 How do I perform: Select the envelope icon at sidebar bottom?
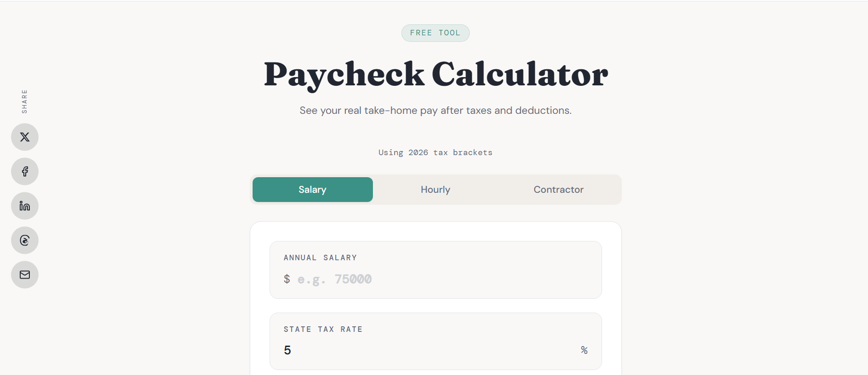point(24,274)
